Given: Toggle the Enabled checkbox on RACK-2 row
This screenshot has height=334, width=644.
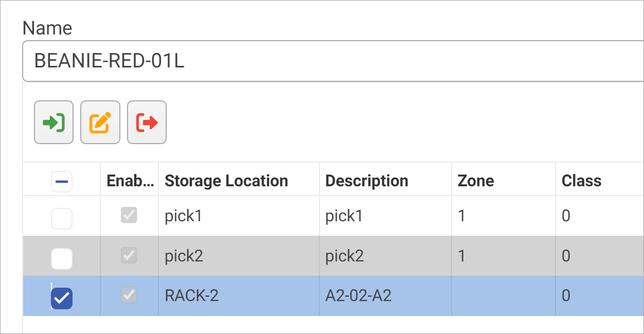Looking at the screenshot, I should point(129,295).
